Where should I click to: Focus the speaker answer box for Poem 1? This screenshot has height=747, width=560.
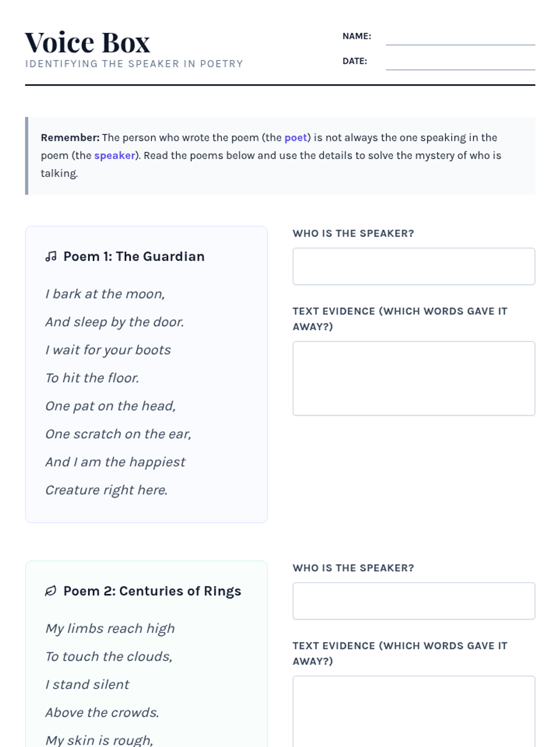pos(413,266)
